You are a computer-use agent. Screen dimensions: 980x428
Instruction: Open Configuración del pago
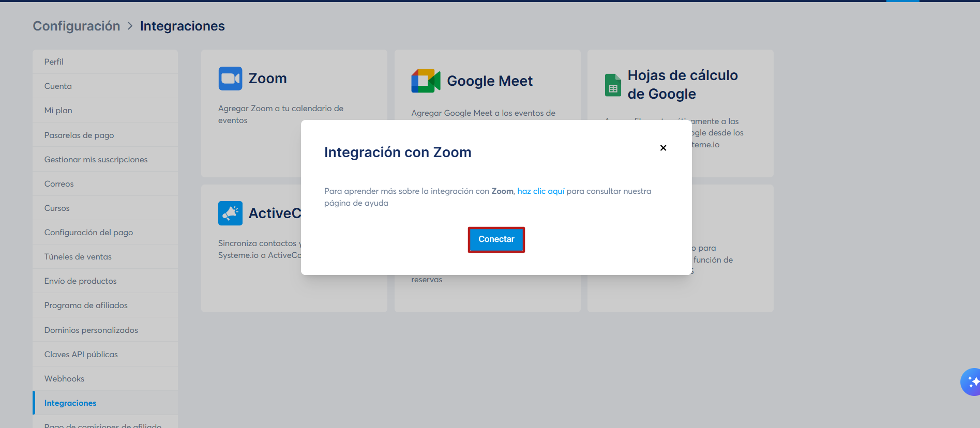(105, 232)
